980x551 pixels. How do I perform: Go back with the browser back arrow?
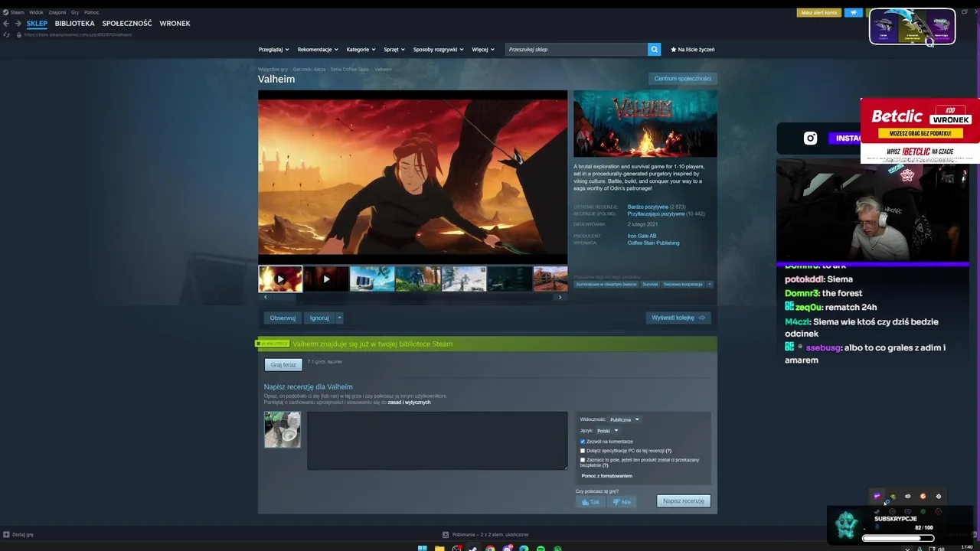click(x=6, y=24)
